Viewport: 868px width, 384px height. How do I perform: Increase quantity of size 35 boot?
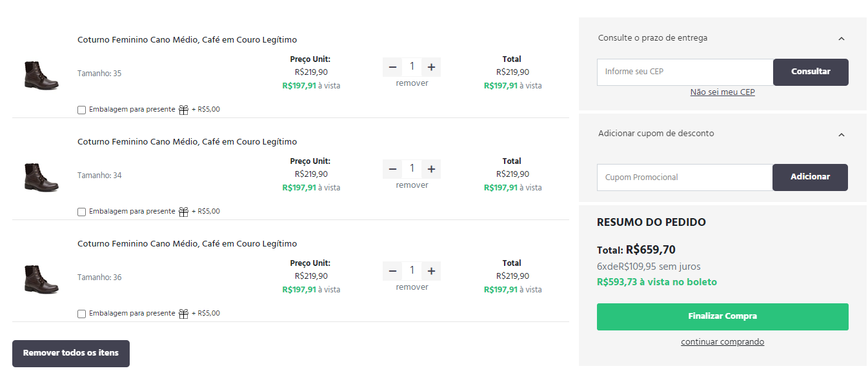(431, 67)
